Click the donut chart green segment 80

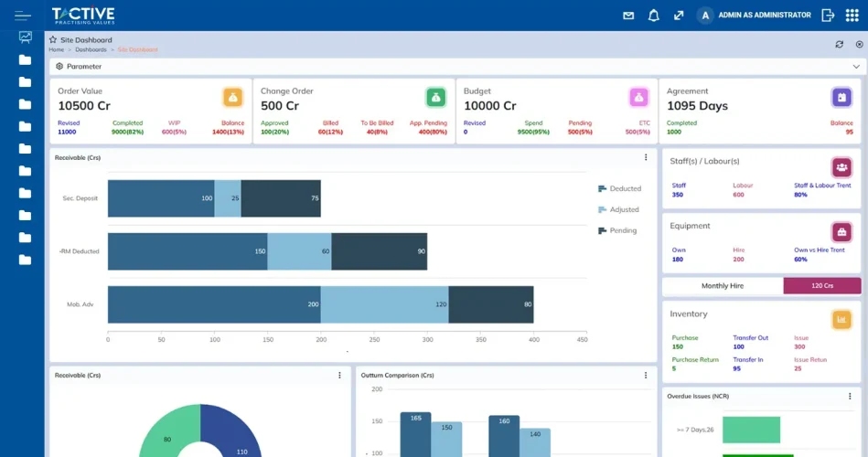coord(168,436)
